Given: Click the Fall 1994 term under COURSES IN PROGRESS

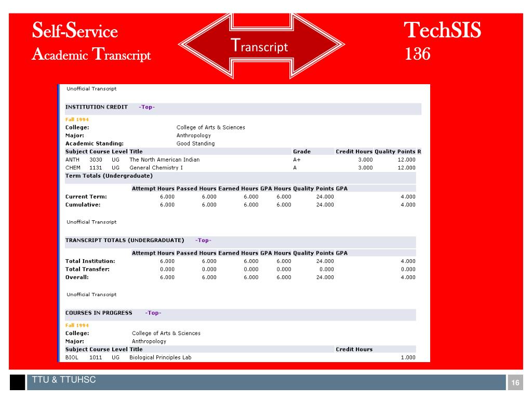Looking at the screenshot, I should (77, 325).
